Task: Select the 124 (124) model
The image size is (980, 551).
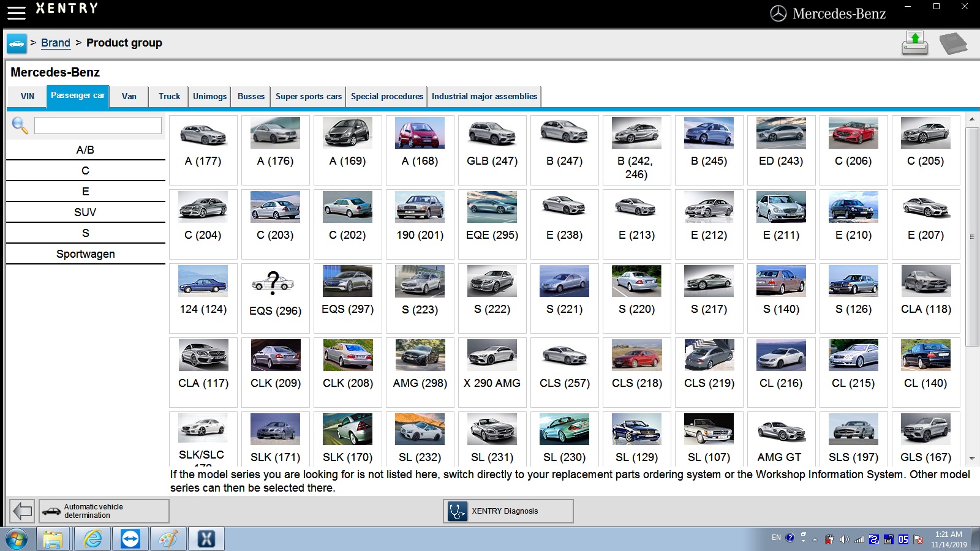Action: (x=203, y=298)
